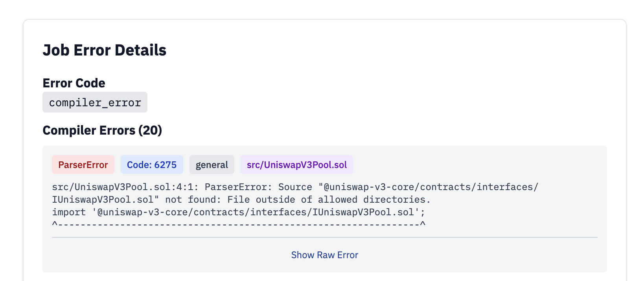Select the import statement line
The image size is (644, 281).
coord(239,212)
